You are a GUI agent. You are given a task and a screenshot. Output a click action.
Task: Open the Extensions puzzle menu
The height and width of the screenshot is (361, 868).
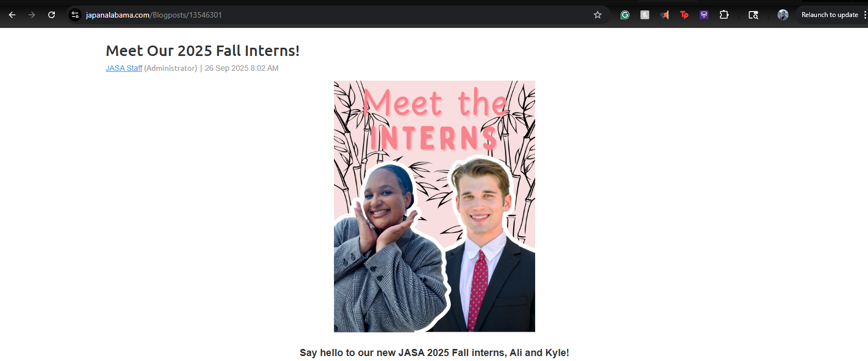pos(724,15)
